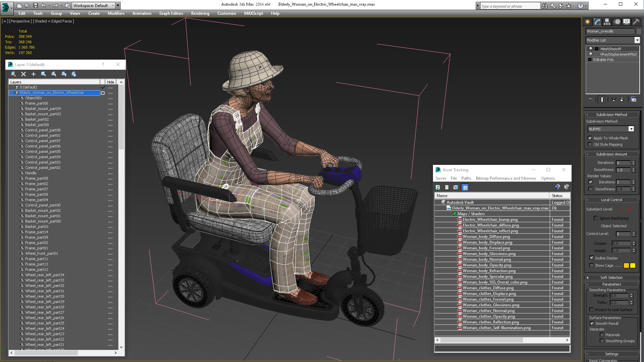The width and height of the screenshot is (644, 362).
Task: Expand the MeshSmooth modifier sub-objects
Action: click(597, 49)
